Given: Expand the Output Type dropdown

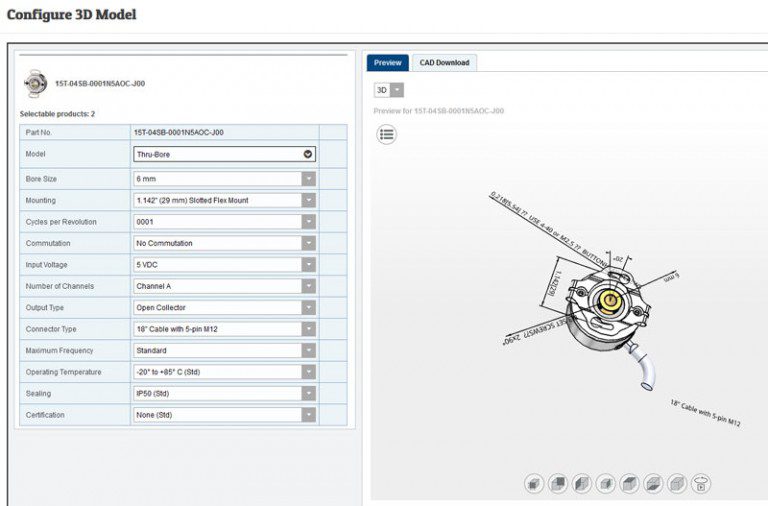Looking at the screenshot, I should click(x=224, y=308).
